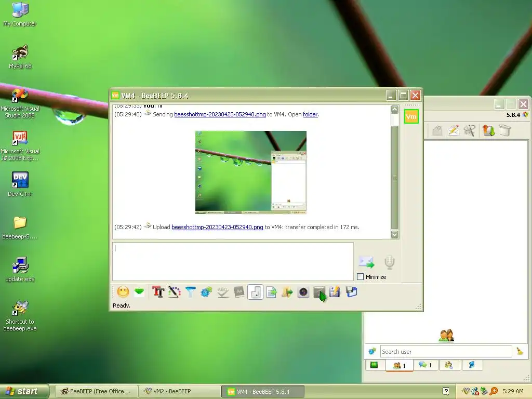The image size is (532, 399).
Task: Open the Start menu
Action: pyautogui.click(x=24, y=391)
